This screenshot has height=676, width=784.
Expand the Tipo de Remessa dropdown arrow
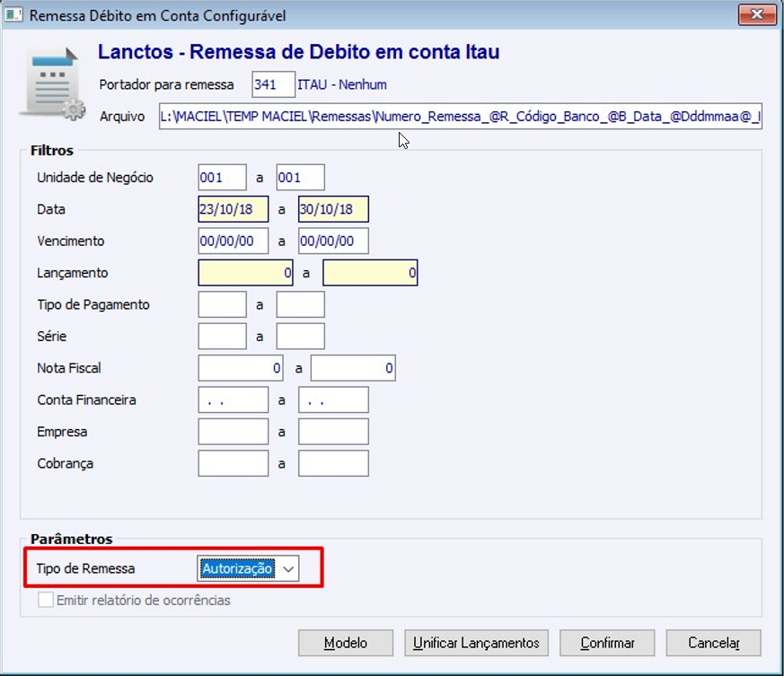[288, 568]
